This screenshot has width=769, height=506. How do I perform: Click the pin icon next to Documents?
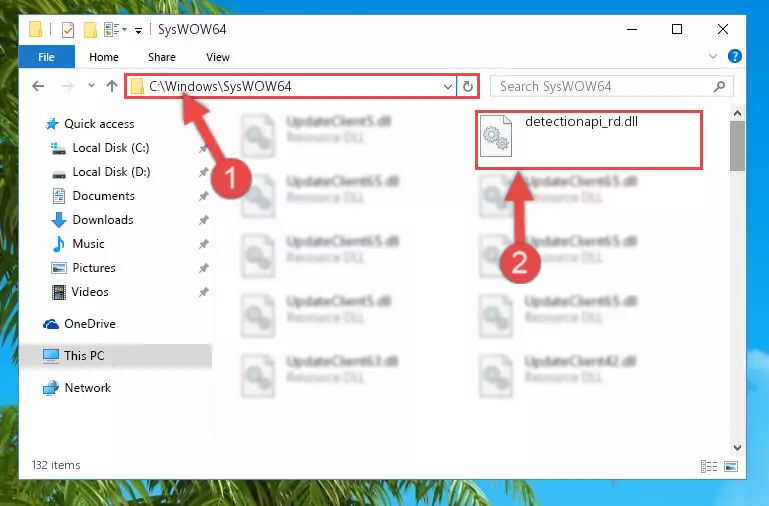tap(203, 197)
